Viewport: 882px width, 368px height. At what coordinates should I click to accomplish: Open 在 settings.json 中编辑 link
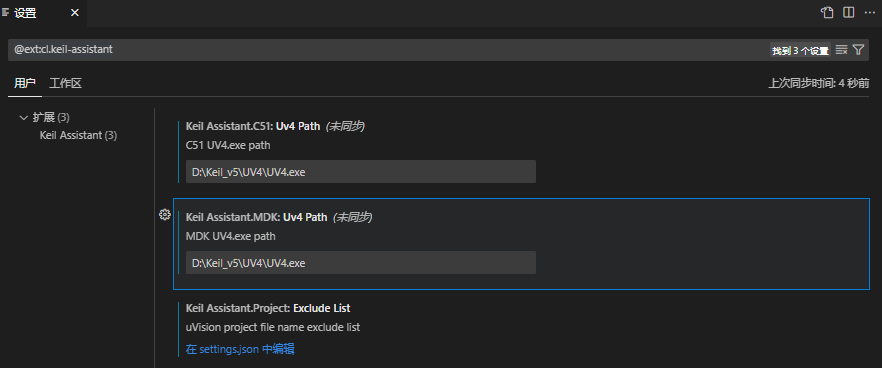240,349
